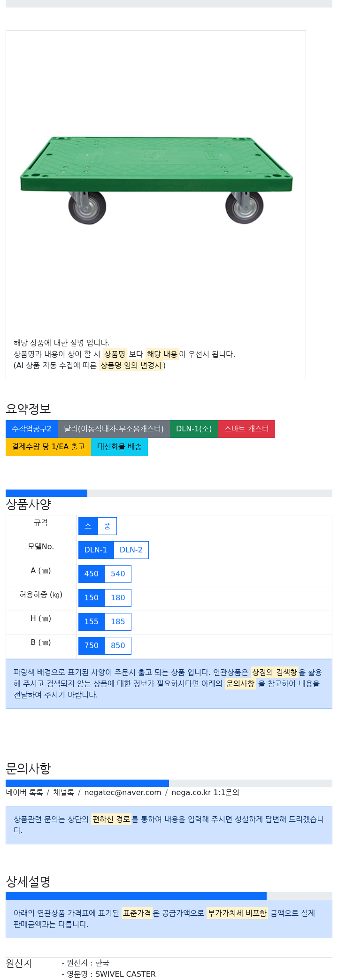Choose size option 중
The height and width of the screenshot is (980, 338).
(107, 526)
